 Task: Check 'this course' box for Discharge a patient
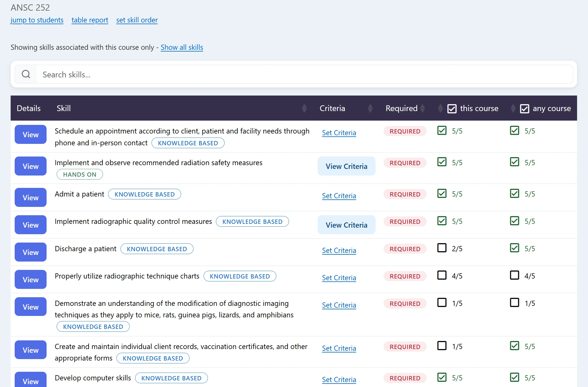coord(442,248)
